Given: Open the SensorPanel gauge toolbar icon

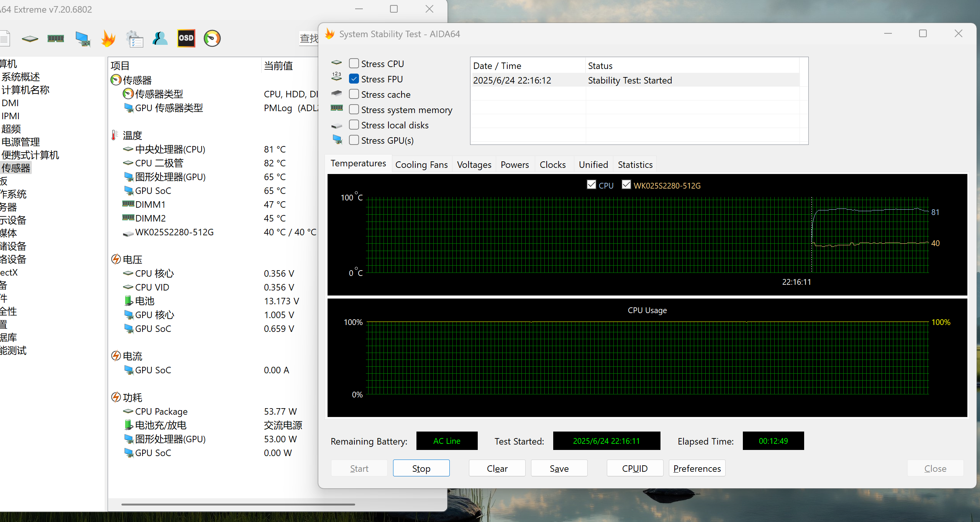Looking at the screenshot, I should [x=212, y=38].
